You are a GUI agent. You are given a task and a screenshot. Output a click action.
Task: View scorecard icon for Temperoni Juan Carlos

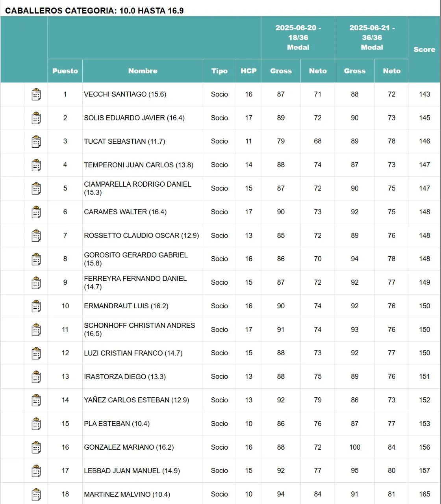point(36,165)
